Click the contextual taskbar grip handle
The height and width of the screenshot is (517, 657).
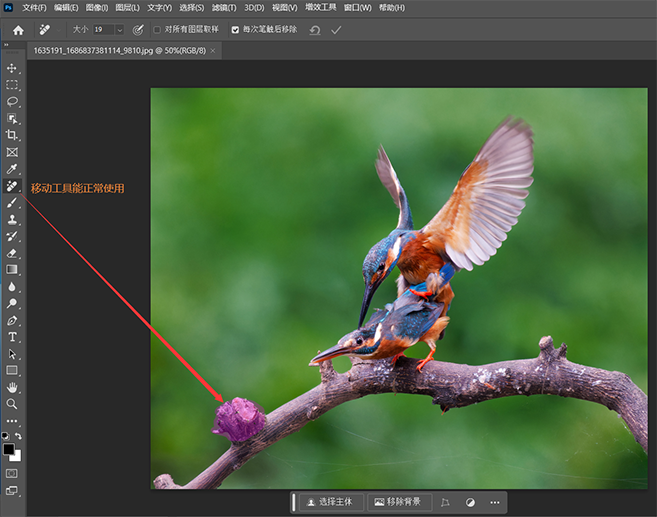coord(294,502)
